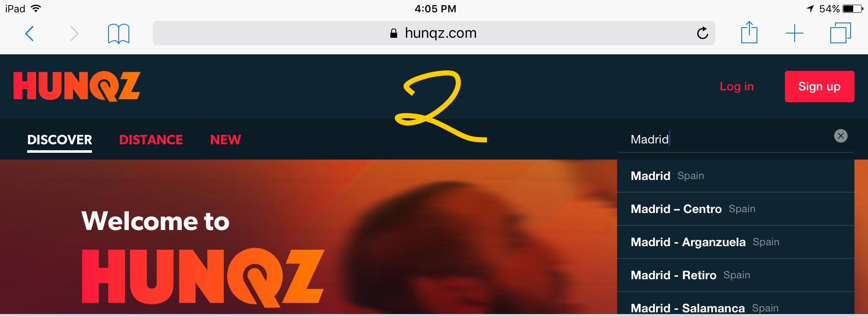Click the Log in link

click(x=737, y=87)
